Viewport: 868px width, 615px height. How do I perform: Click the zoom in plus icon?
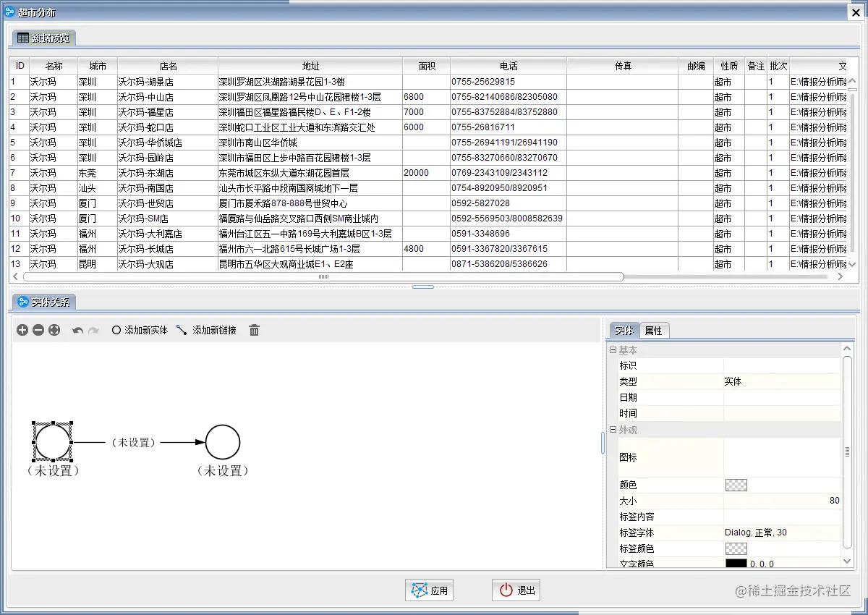[x=22, y=330]
